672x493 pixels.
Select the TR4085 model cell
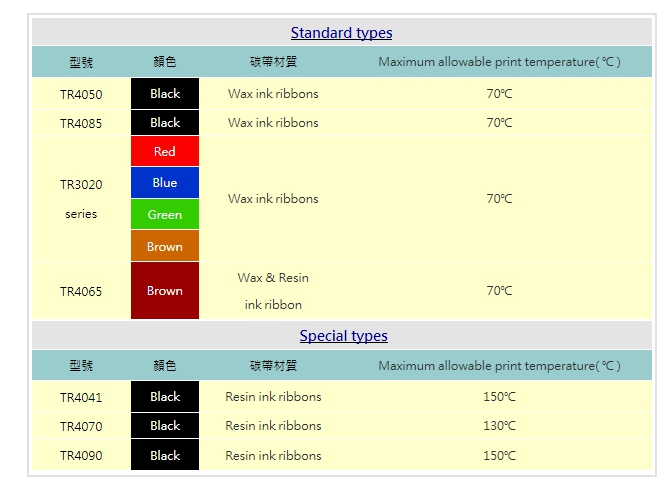click(x=81, y=123)
